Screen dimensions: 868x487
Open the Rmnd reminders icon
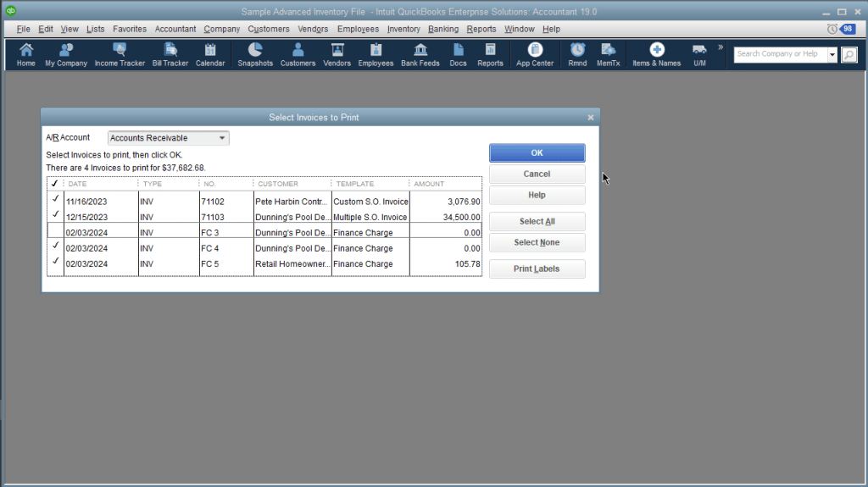pyautogui.click(x=577, y=55)
